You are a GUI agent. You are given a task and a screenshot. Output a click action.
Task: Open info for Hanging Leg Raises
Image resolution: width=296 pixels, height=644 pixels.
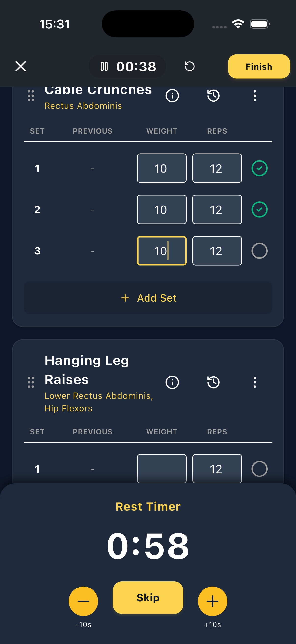pos(172,382)
